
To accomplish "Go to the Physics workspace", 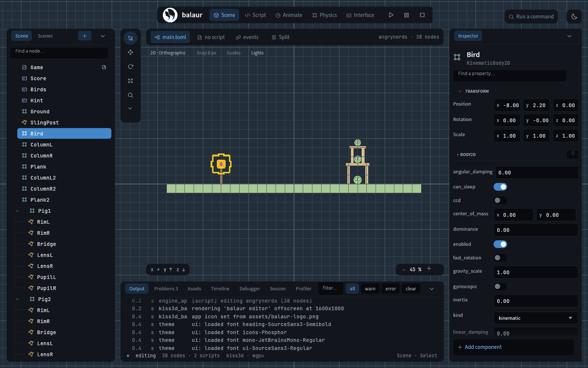I will click(325, 15).
